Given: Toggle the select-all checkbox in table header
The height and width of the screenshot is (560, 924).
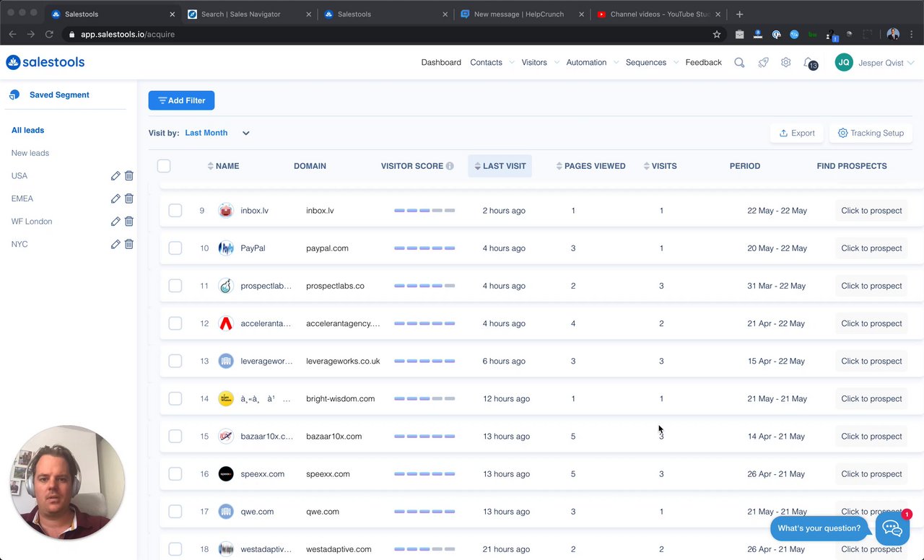Looking at the screenshot, I should (x=164, y=166).
